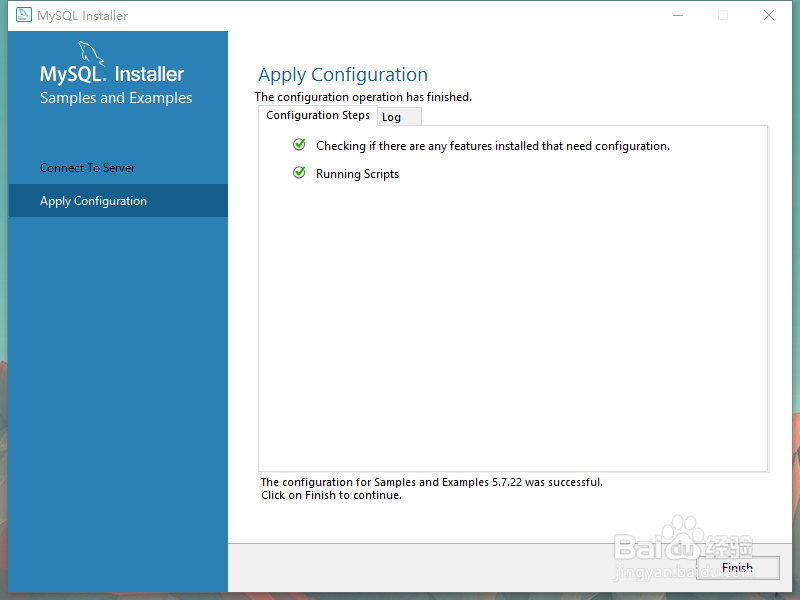The height and width of the screenshot is (600, 800).
Task: Minimize the MySQL Installer window
Action: pyautogui.click(x=678, y=15)
